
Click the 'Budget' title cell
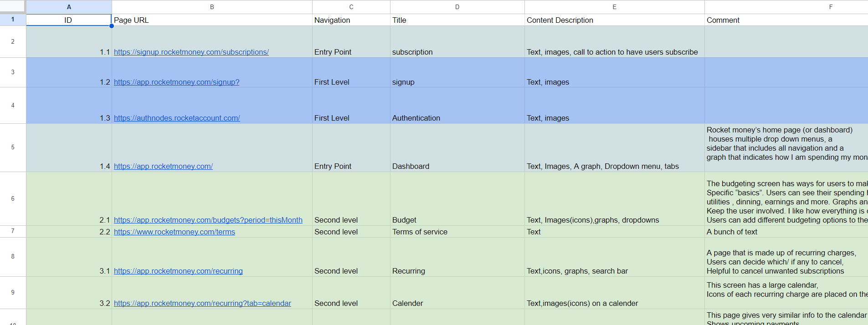click(457, 198)
